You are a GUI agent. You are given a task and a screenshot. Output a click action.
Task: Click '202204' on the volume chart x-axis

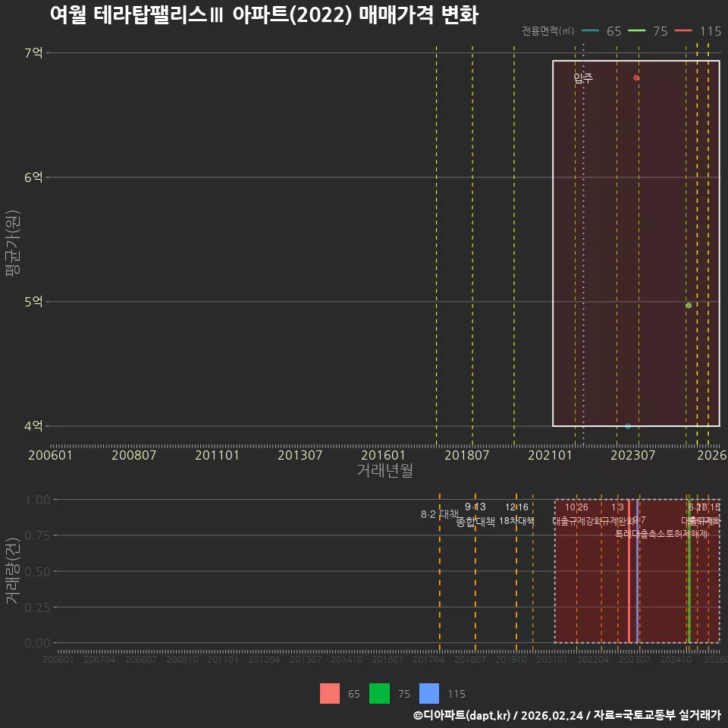593,659
